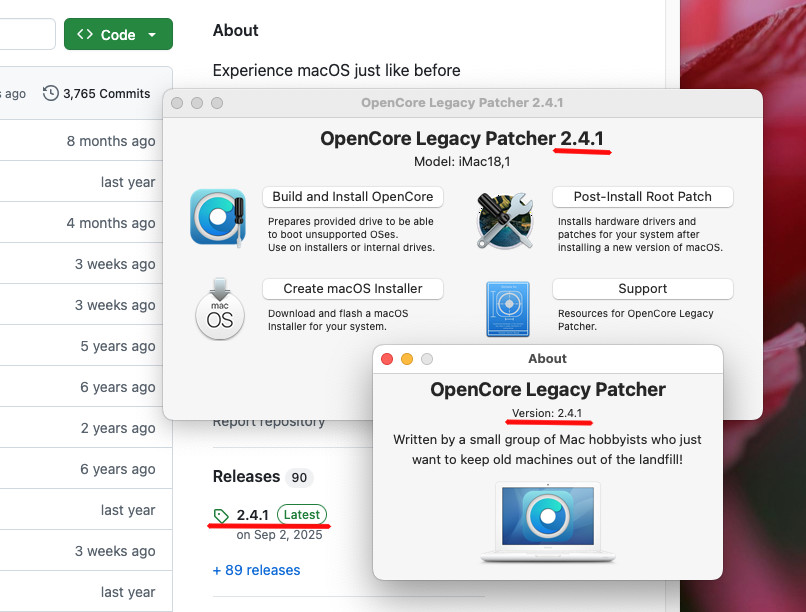Click the release tag icon beside 2.4.1

coord(221,516)
